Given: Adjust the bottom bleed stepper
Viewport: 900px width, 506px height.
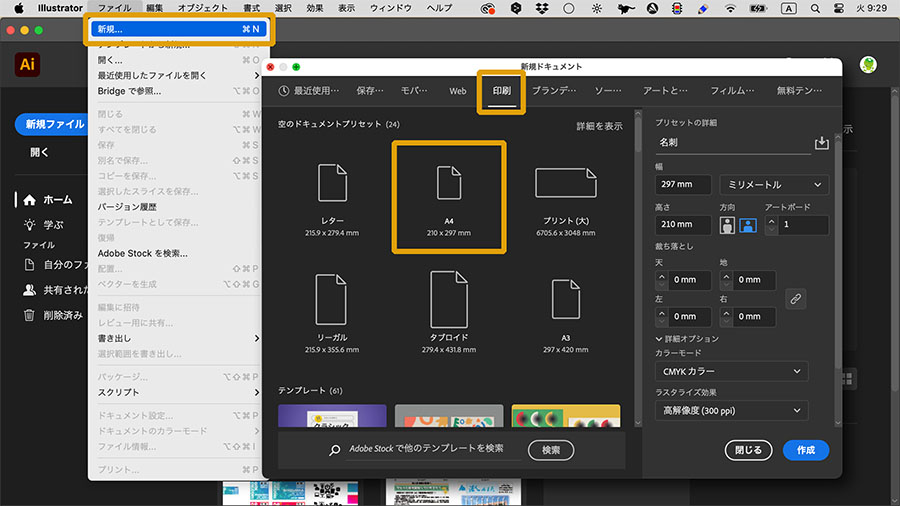Looking at the screenshot, I should (x=726, y=280).
